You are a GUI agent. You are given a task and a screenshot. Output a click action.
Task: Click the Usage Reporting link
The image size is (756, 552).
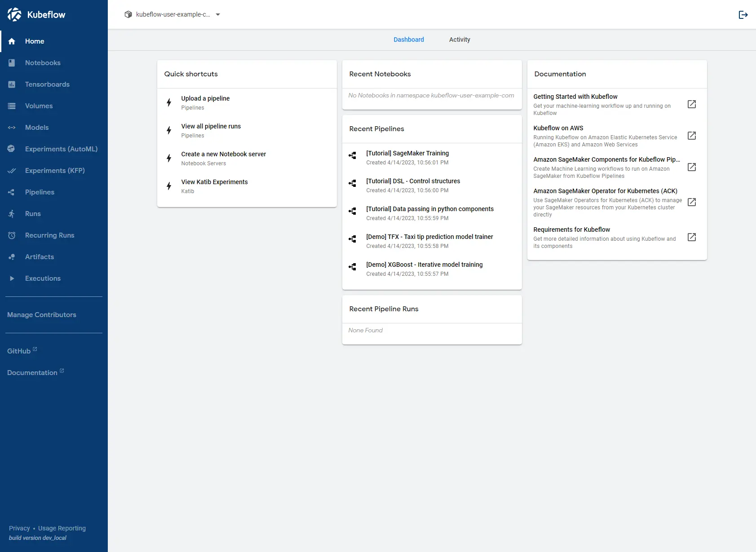pyautogui.click(x=62, y=528)
